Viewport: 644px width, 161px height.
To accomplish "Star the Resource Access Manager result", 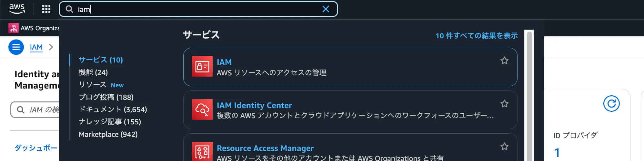I will click(x=504, y=147).
